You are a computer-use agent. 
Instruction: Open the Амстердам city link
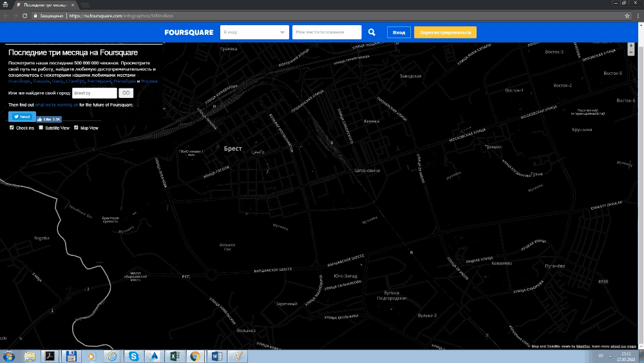tap(99, 81)
